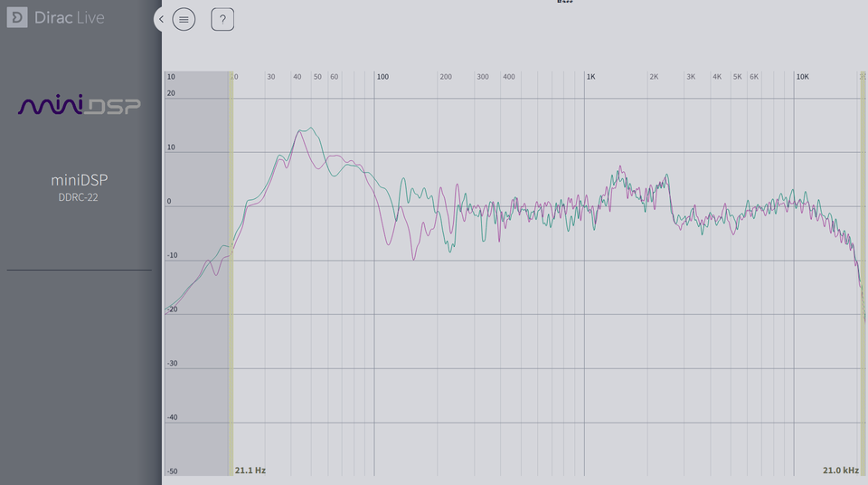The height and width of the screenshot is (485, 868).
Task: Select the DDRC-22 device model text
Action: 78,197
